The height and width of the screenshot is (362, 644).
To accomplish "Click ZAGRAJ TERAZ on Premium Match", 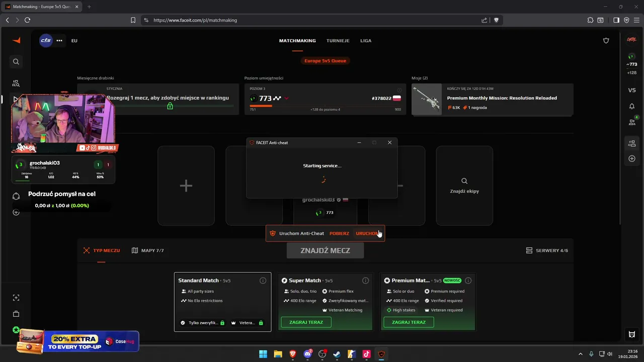I will 409,322.
